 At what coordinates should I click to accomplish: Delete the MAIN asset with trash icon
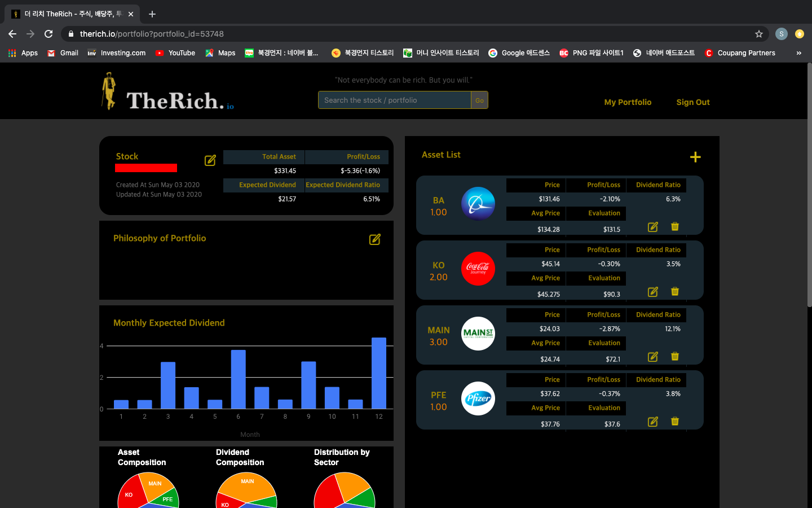[675, 356]
